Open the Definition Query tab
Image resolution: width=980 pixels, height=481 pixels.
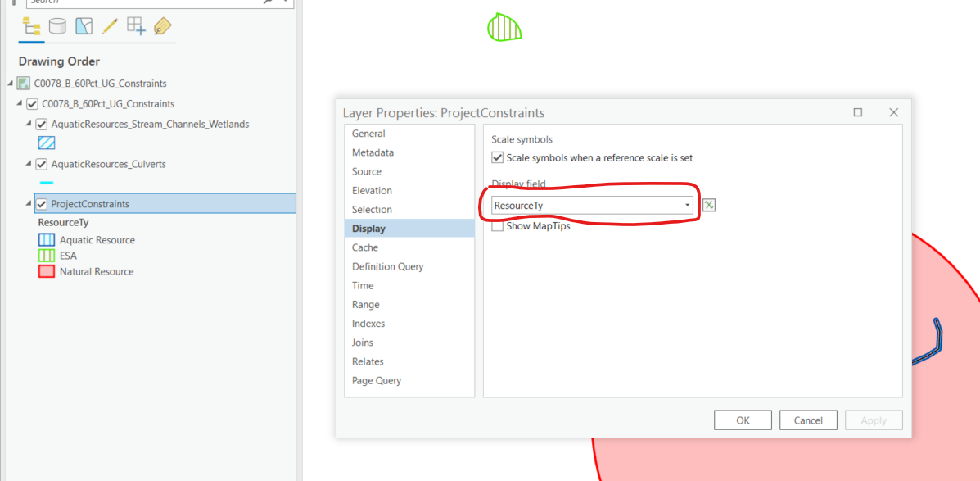click(x=409, y=266)
